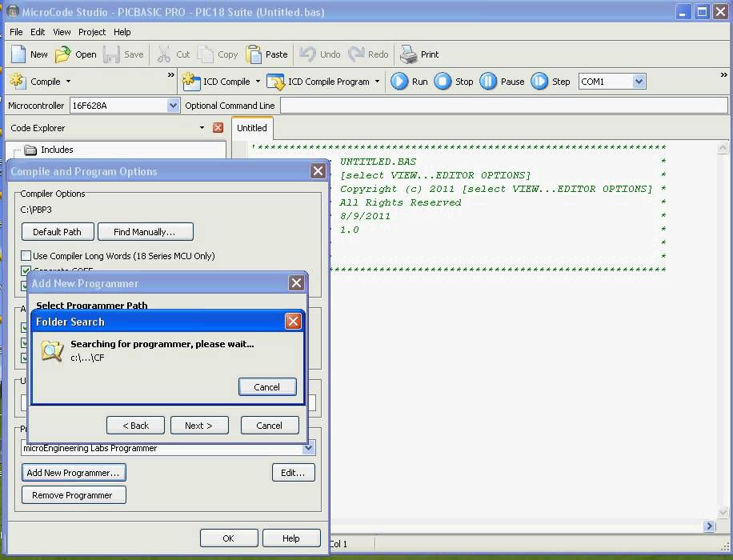Open the File menu

coord(16,32)
